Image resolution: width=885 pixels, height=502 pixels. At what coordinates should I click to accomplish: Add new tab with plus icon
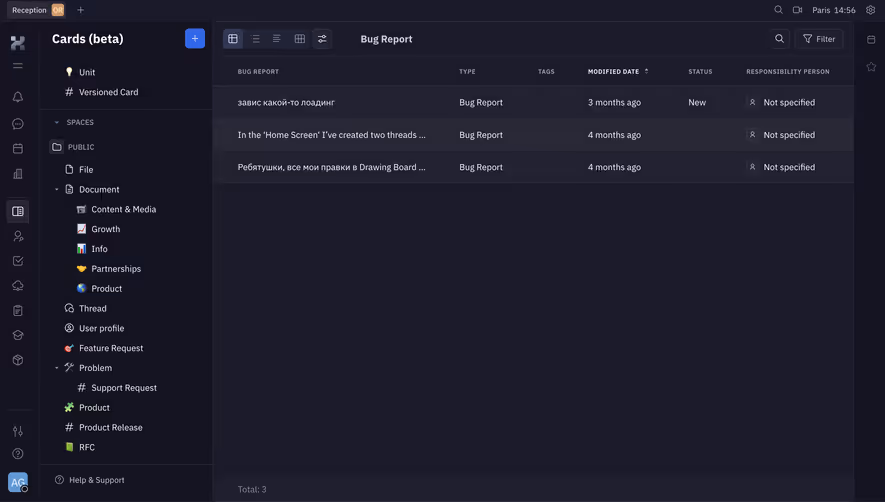pyautogui.click(x=81, y=10)
